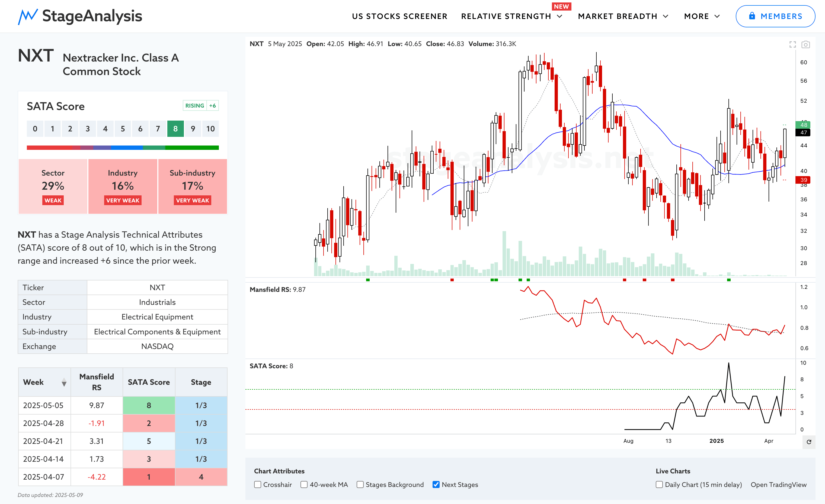Click the NXT ticker table value
Image resolution: width=825 pixels, height=504 pixels.
[157, 287]
